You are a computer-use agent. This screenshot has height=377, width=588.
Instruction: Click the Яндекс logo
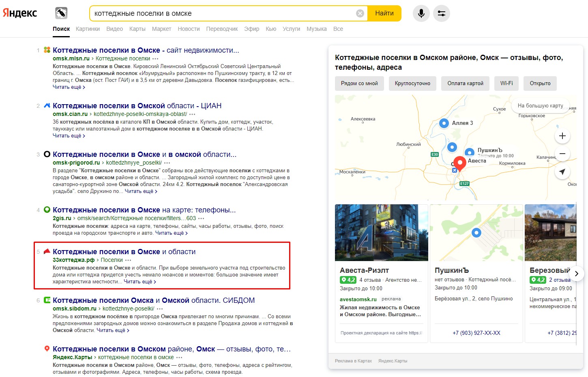coord(20,13)
